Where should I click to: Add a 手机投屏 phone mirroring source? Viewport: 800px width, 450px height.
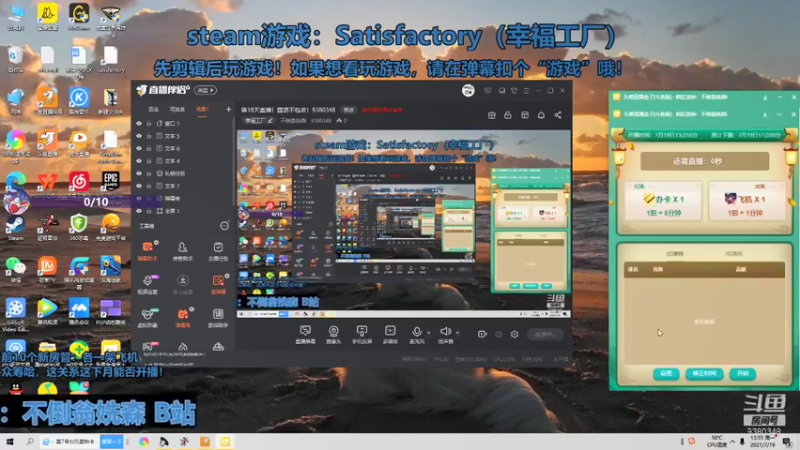(362, 335)
